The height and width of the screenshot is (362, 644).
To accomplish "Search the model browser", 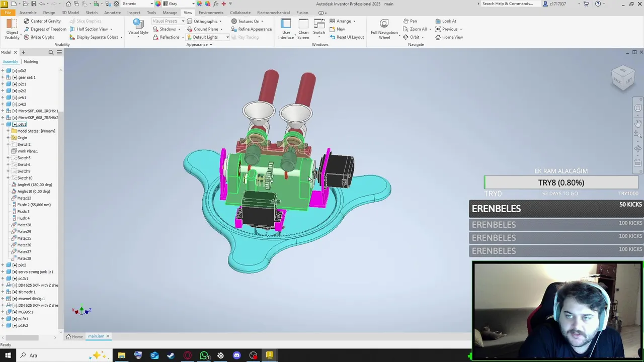I will pos(51,52).
